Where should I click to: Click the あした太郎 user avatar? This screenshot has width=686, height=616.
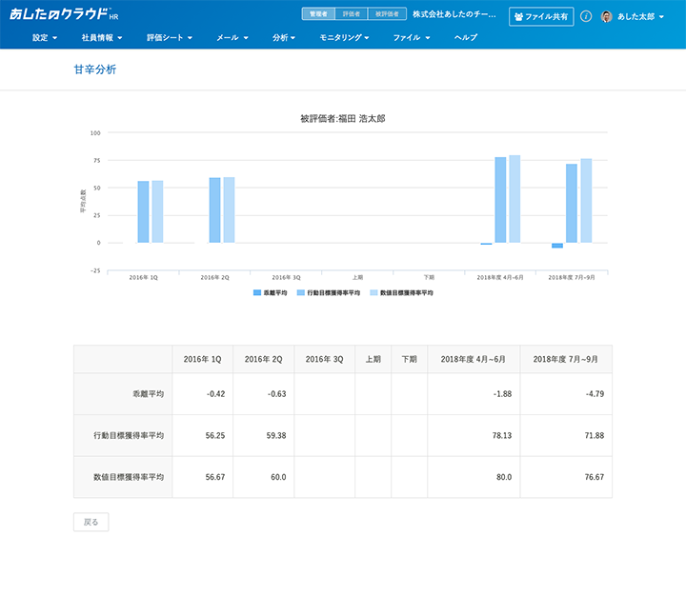pyautogui.click(x=606, y=16)
